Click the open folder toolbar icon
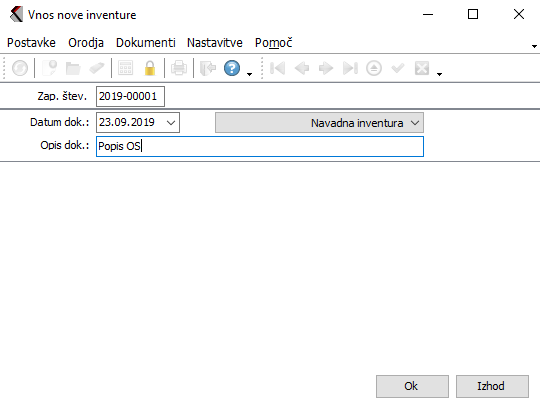The height and width of the screenshot is (400, 540). [x=73, y=68]
